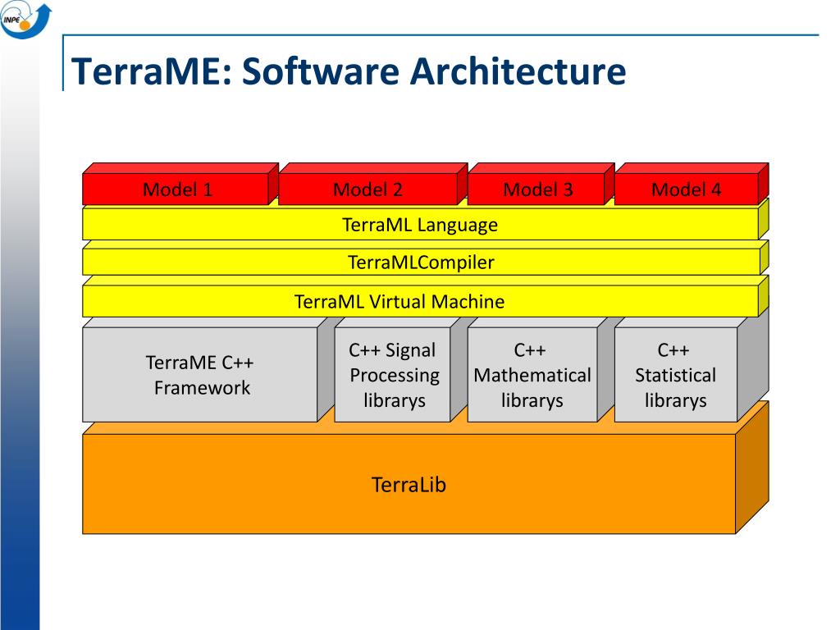Select the slide title 'TerraME: Software Architecture'

tap(348, 71)
